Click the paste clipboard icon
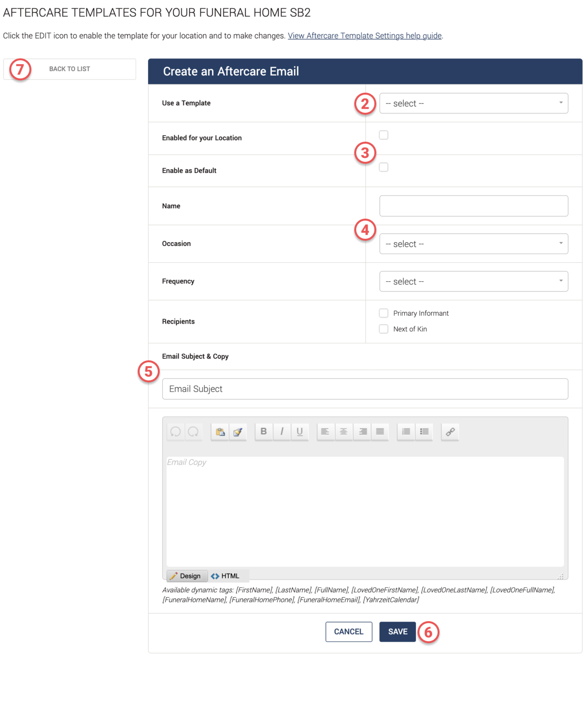588x704 pixels. tap(220, 431)
